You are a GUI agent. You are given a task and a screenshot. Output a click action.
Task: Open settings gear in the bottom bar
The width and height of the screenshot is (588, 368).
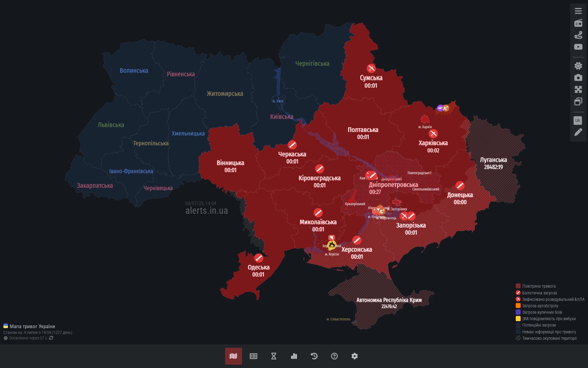click(354, 356)
